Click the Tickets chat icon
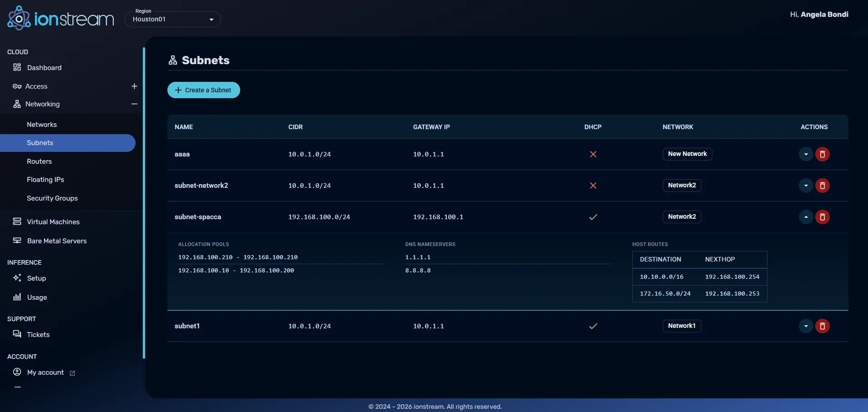Viewport: 868px width, 412px height. tap(17, 334)
